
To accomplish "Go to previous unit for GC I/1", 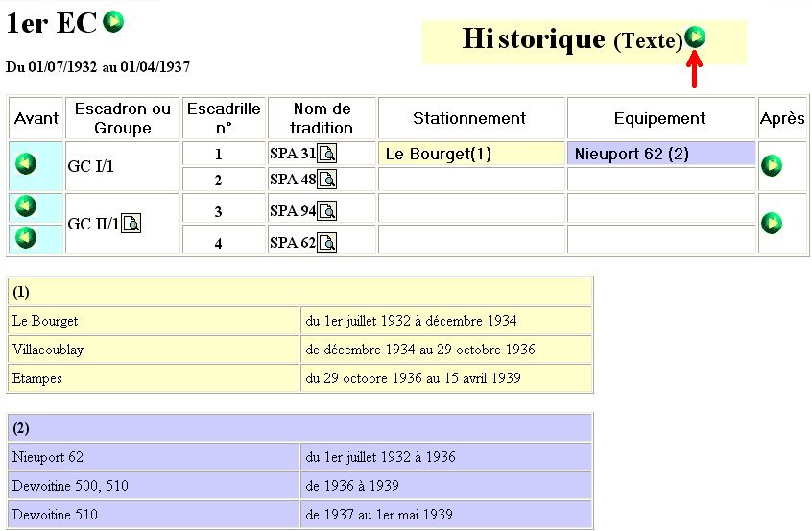I will (26, 164).
